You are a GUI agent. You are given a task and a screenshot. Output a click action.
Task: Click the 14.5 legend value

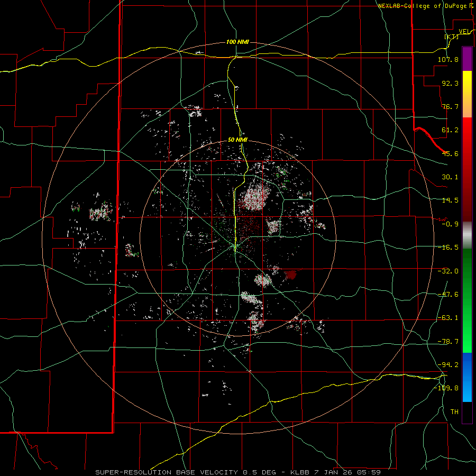[x=450, y=200]
